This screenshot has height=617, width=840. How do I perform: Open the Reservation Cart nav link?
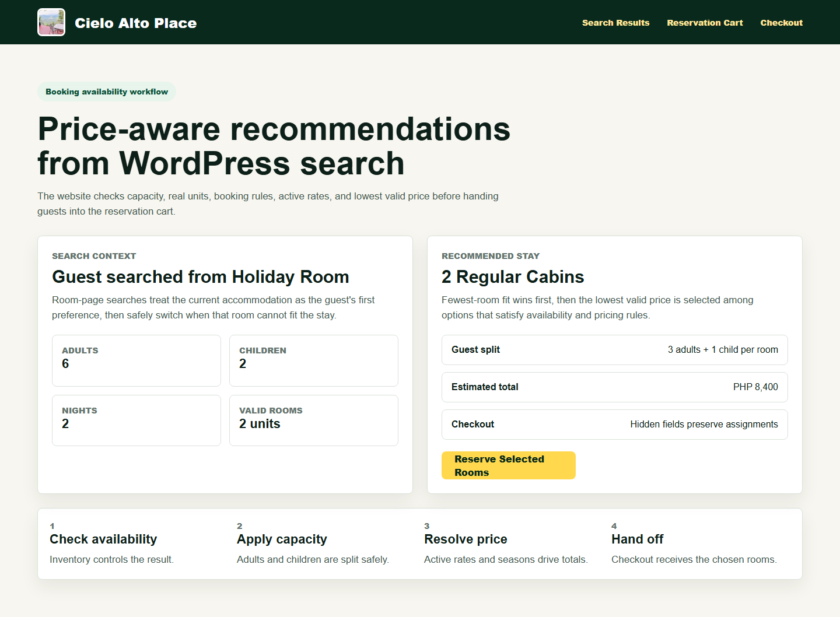pyautogui.click(x=705, y=23)
